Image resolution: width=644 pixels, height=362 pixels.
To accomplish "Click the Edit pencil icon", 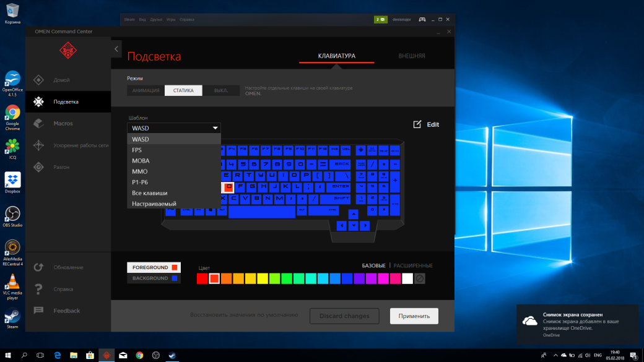I will 417,124.
